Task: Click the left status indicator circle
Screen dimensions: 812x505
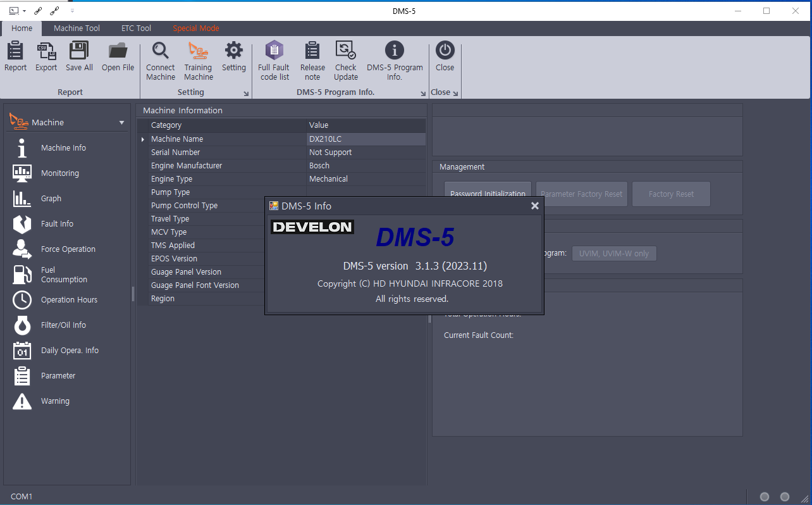Action: pos(765,497)
